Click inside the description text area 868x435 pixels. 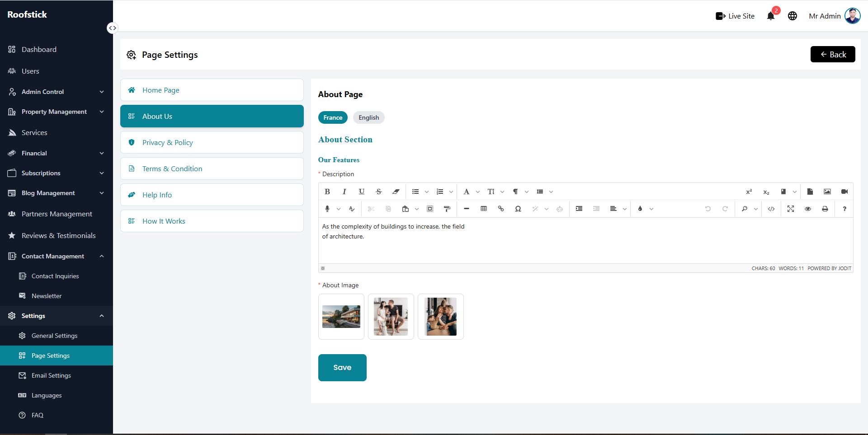586,240
